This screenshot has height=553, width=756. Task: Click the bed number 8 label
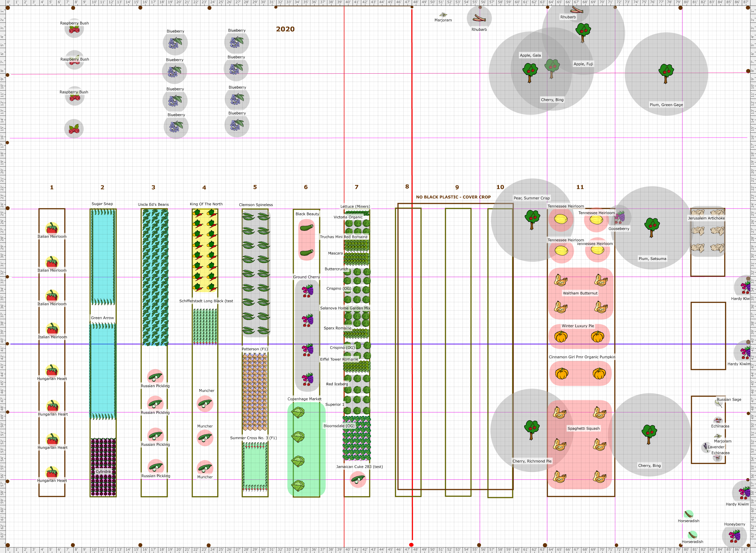click(407, 186)
